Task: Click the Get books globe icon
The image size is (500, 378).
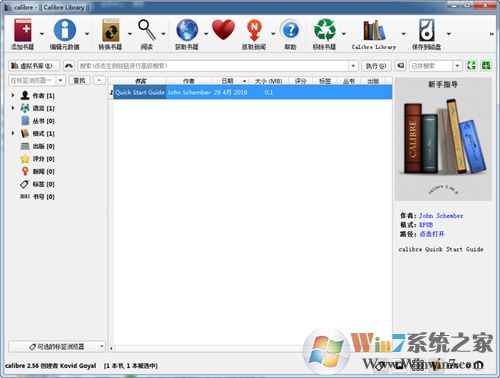Action: click(x=187, y=30)
